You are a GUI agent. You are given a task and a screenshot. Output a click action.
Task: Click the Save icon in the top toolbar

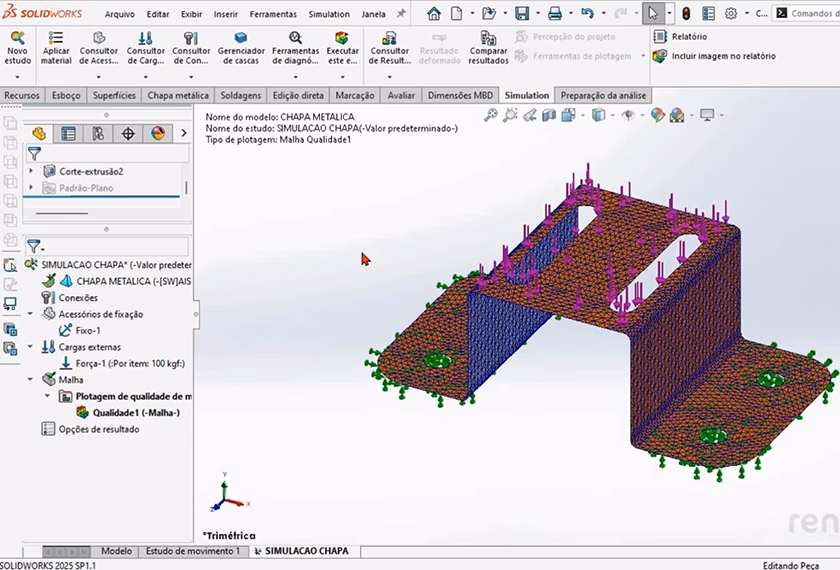coord(521,13)
